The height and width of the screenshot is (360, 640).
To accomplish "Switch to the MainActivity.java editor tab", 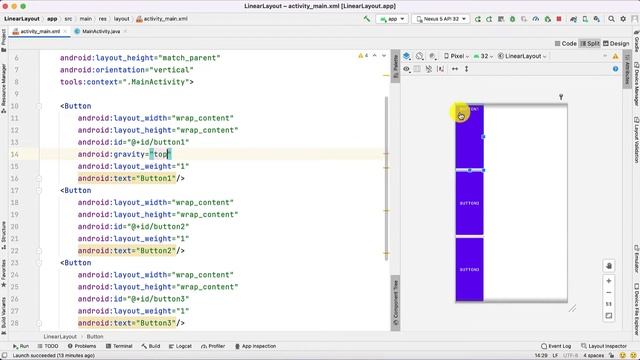I will point(101,31).
